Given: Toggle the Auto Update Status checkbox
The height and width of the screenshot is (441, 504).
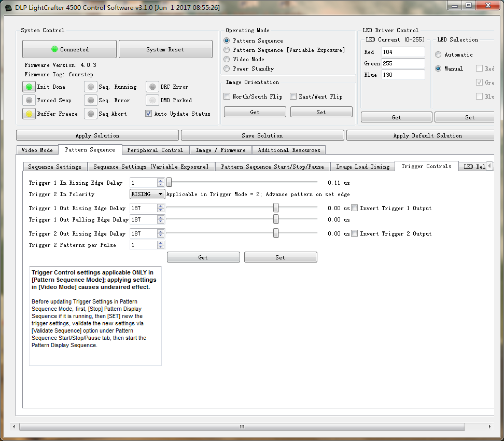Looking at the screenshot, I should pyautogui.click(x=148, y=114).
